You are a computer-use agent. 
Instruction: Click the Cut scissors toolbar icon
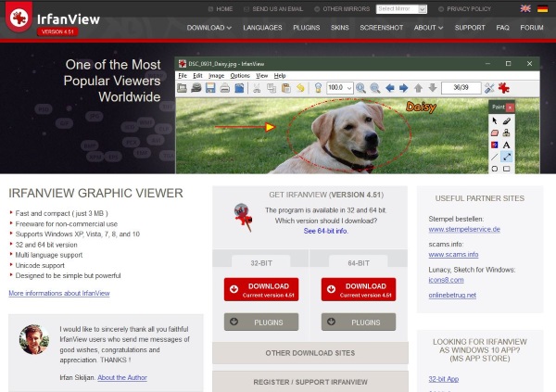point(257,88)
